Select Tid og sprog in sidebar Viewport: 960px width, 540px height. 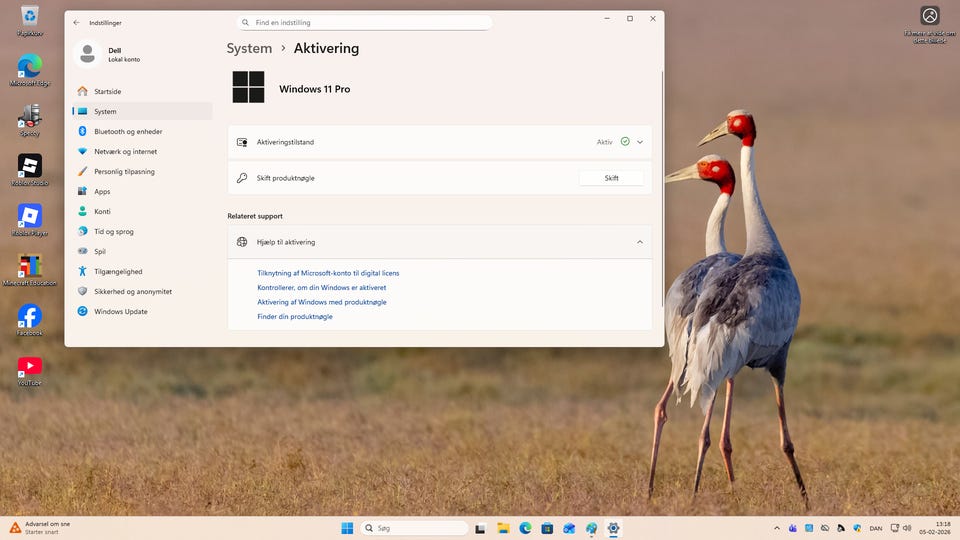[x=113, y=231]
